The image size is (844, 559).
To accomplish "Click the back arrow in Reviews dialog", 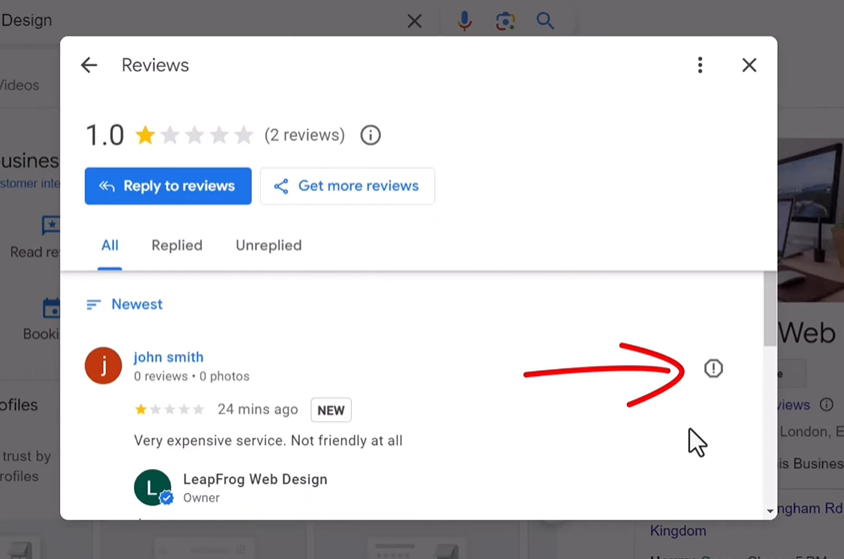I will click(x=89, y=65).
